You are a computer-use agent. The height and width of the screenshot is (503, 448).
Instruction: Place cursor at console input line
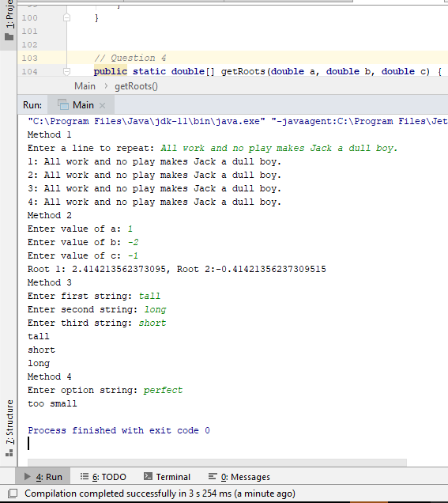[x=28, y=444]
